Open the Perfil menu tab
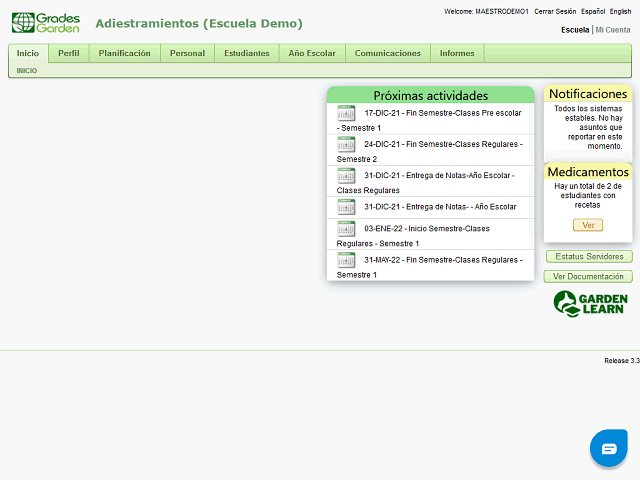 tap(68, 53)
